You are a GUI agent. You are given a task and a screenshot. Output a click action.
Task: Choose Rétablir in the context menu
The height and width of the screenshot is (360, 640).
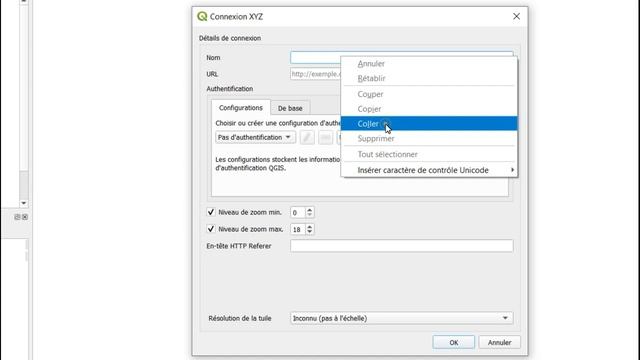pos(429,78)
